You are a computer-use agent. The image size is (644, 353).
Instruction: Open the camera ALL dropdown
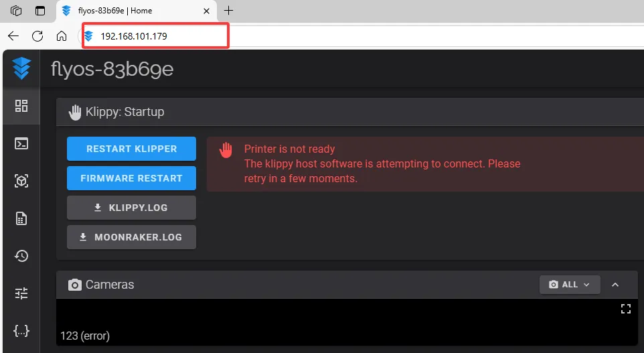pos(570,285)
